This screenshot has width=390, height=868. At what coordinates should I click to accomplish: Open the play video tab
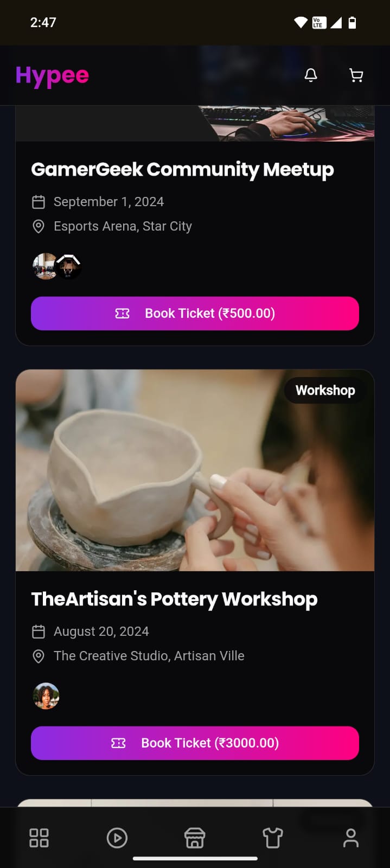pyautogui.click(x=117, y=838)
